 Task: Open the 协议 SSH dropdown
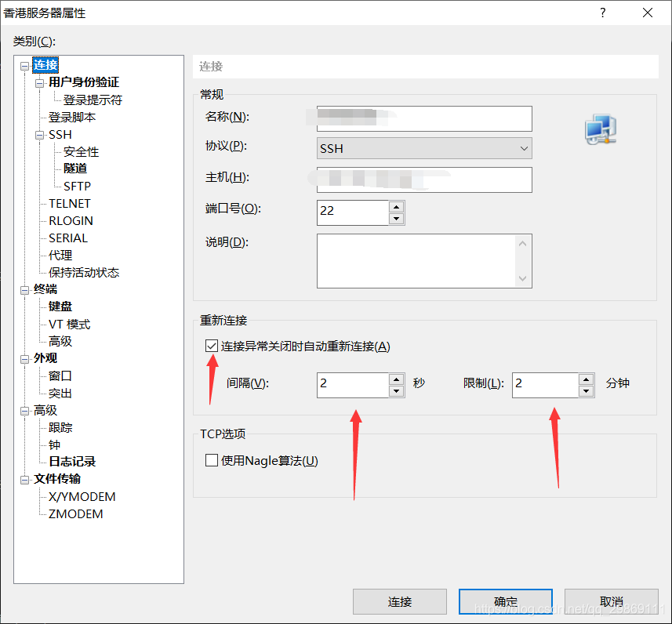[424, 148]
